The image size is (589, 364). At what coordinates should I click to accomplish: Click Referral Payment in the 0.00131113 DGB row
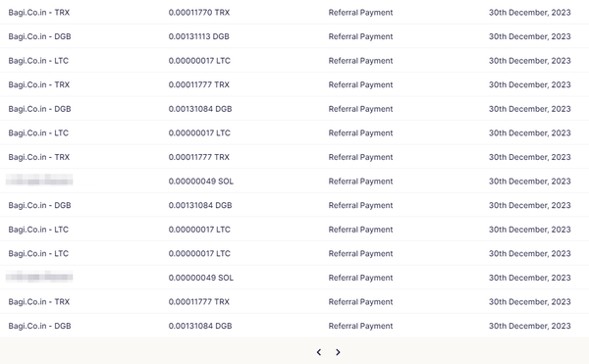360,36
